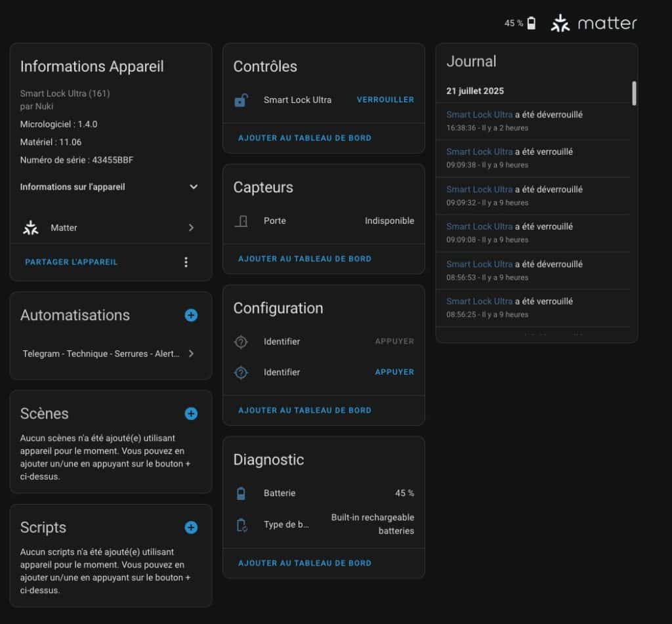672x624 pixels.
Task: Open Smart Lock Ultra link at 16:38:36
Action: (479, 115)
